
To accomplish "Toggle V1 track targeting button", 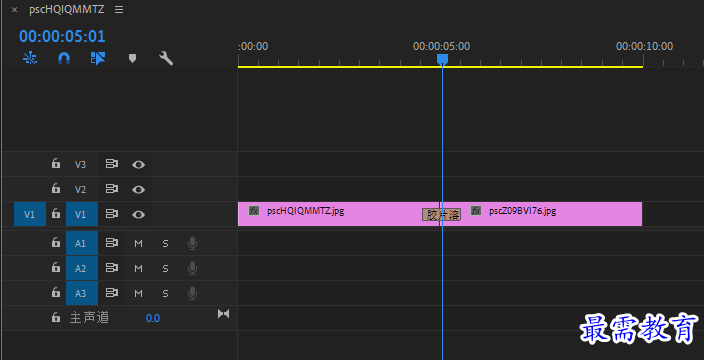I will 82,214.
